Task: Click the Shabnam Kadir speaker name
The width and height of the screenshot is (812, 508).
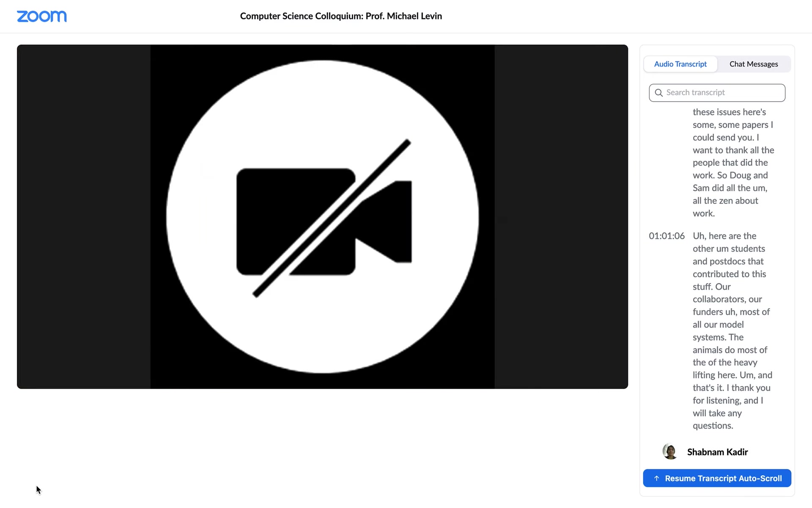Action: (x=717, y=452)
